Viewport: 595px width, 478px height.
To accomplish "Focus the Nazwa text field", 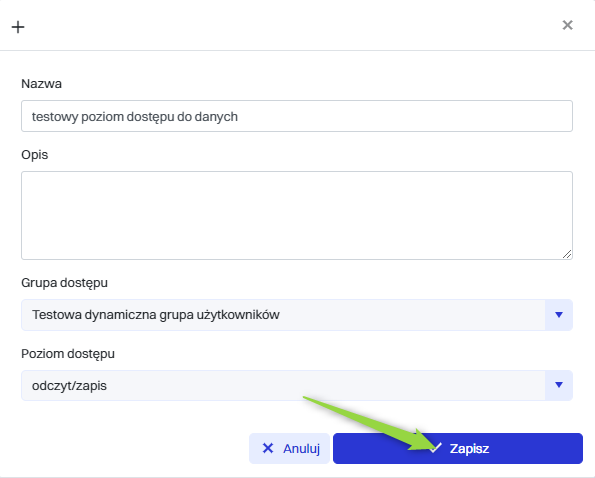I will [297, 116].
